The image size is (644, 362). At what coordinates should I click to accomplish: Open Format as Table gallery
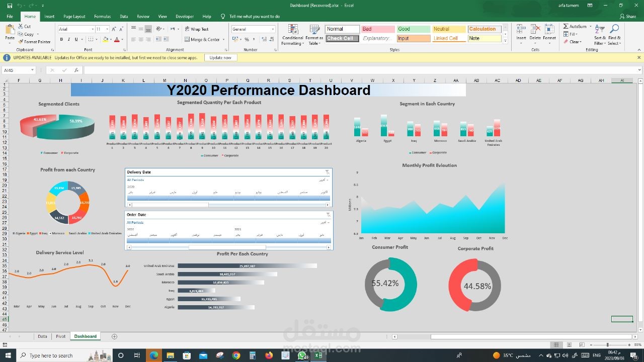(314, 35)
